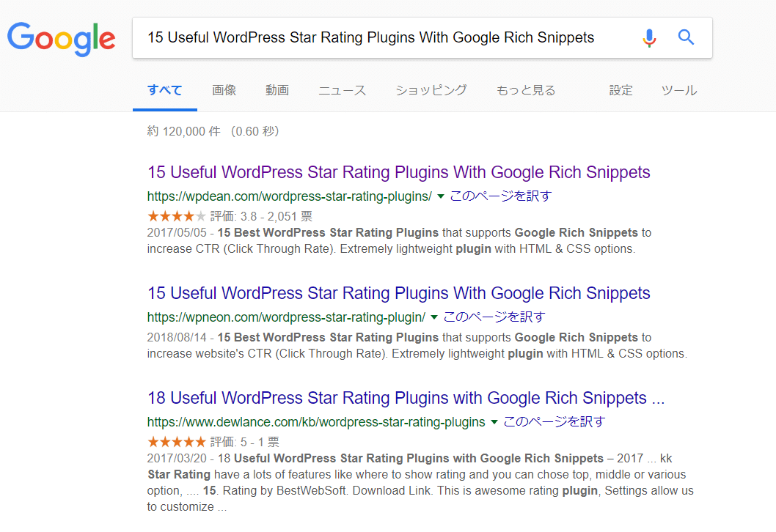776x532 pixels.
Task: Click the ツール button
Action: click(679, 91)
